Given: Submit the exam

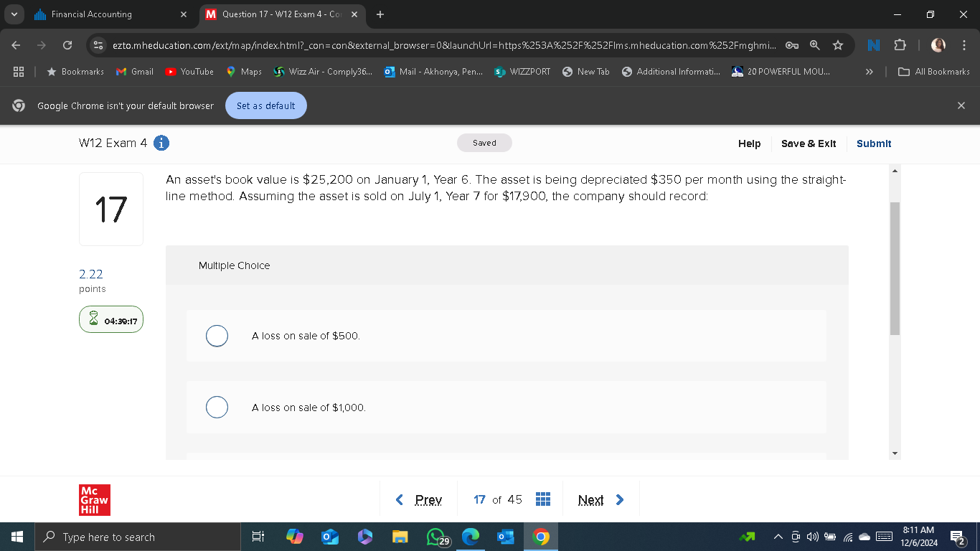Looking at the screenshot, I should 874,143.
